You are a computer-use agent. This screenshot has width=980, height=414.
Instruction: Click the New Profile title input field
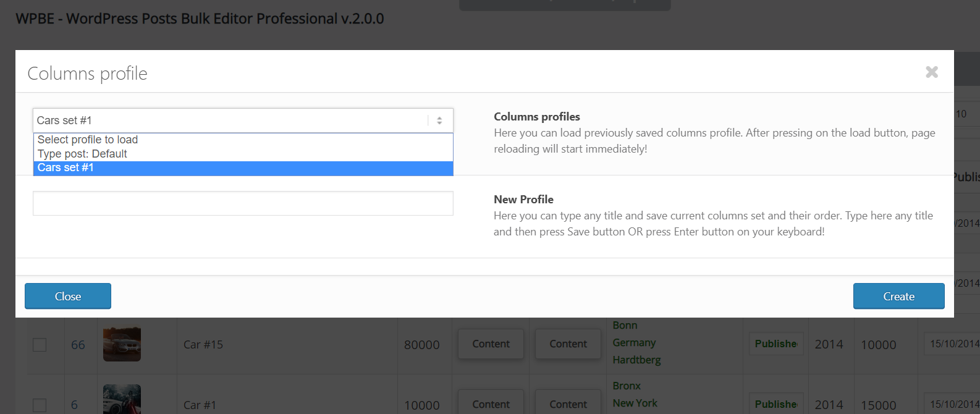tap(243, 203)
